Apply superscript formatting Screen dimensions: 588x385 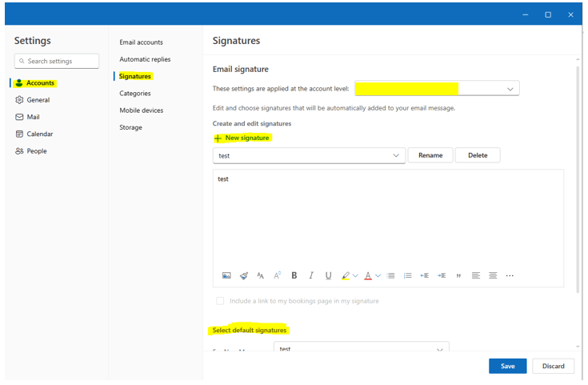tap(277, 276)
